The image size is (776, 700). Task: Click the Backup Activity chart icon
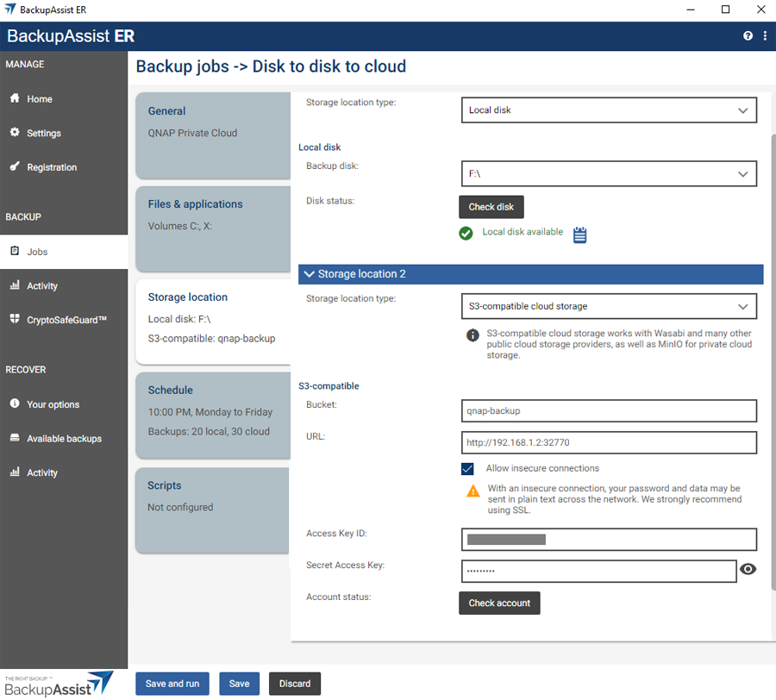pyautogui.click(x=15, y=285)
